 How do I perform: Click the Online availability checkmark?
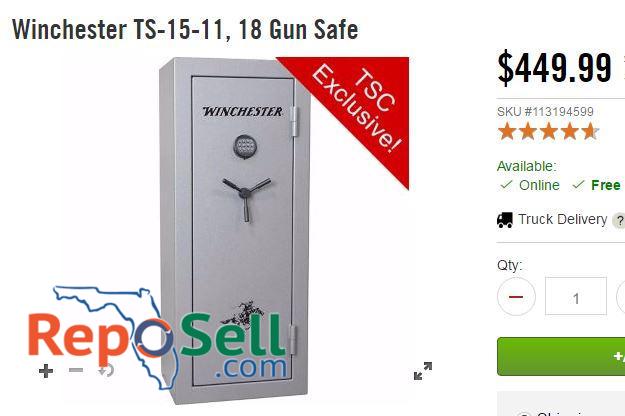pyautogui.click(x=506, y=185)
